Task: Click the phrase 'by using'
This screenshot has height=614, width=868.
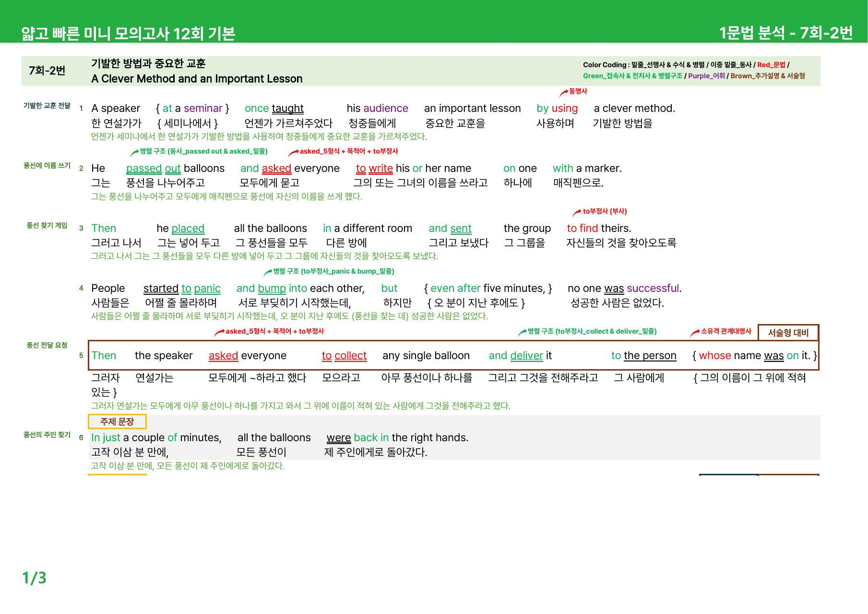Action: point(557,108)
